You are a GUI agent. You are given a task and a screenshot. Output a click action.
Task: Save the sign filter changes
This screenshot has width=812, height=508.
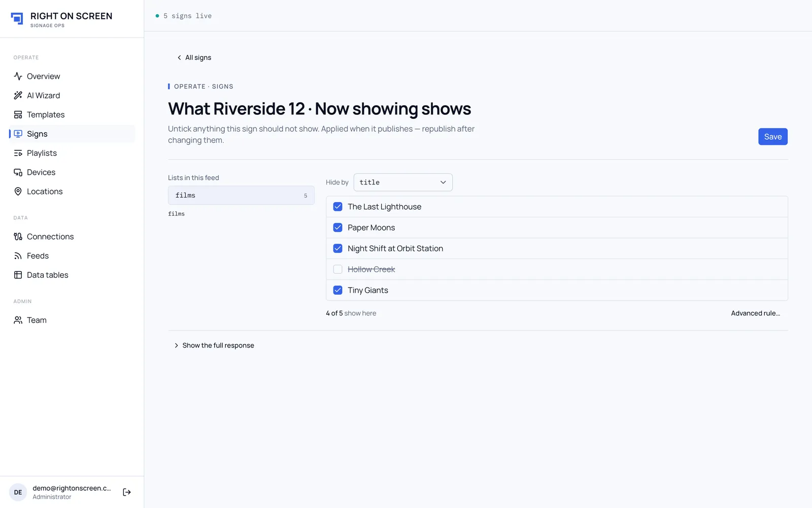point(772,137)
